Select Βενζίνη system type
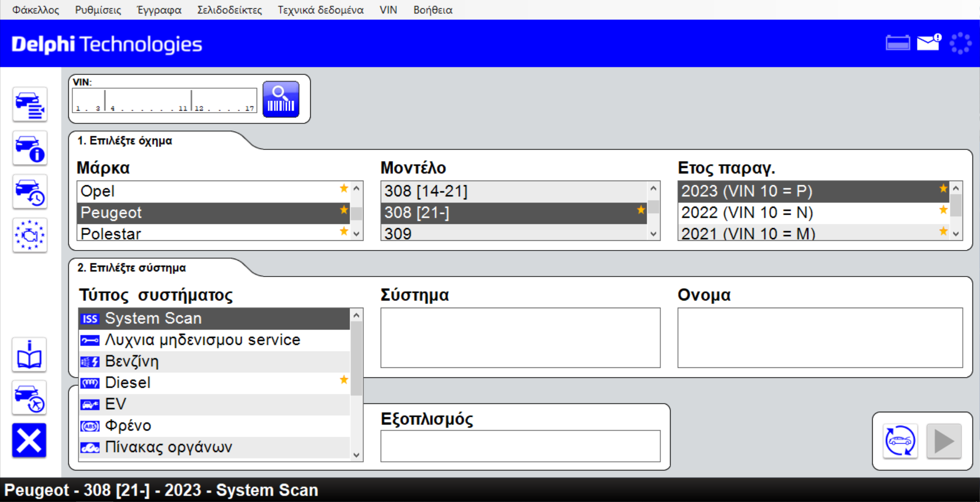 click(214, 361)
